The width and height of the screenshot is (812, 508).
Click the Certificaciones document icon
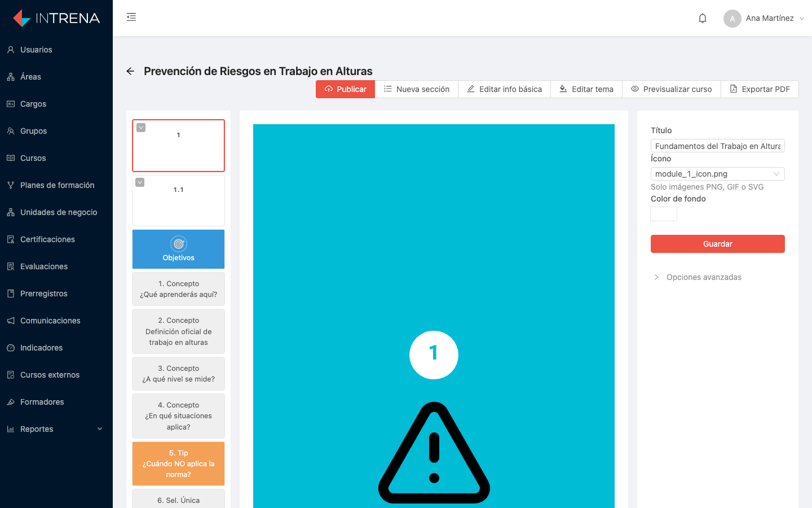11,239
